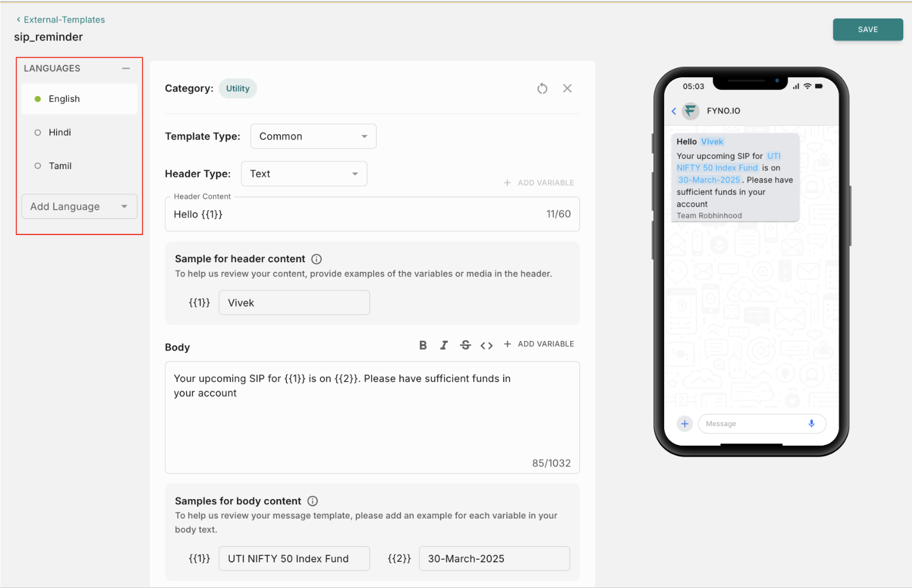Screen dimensions: 912x588
Task: Save the template
Action: [x=868, y=30]
